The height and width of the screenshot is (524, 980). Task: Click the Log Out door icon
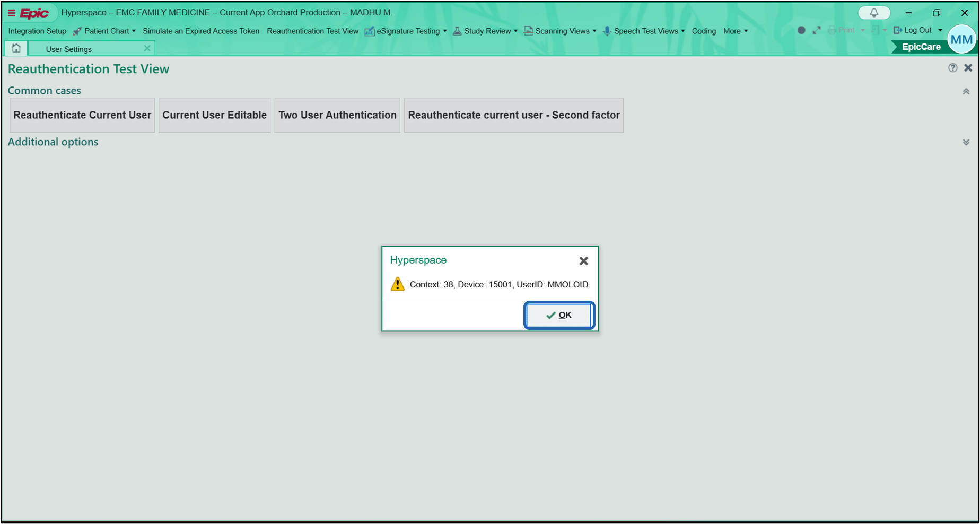coord(898,30)
